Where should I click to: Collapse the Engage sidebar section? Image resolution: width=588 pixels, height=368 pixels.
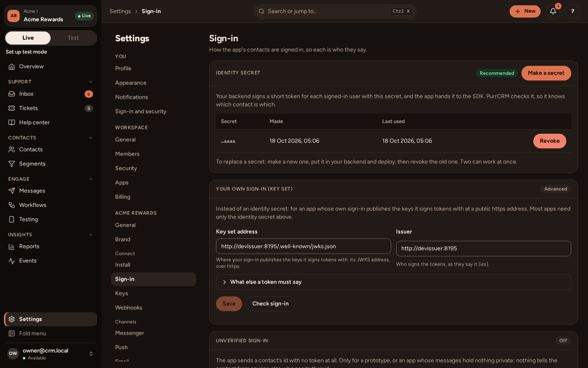[x=91, y=179]
